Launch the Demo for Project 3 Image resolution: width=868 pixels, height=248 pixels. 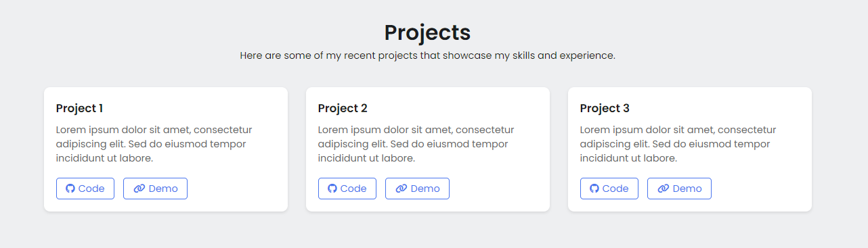(679, 189)
